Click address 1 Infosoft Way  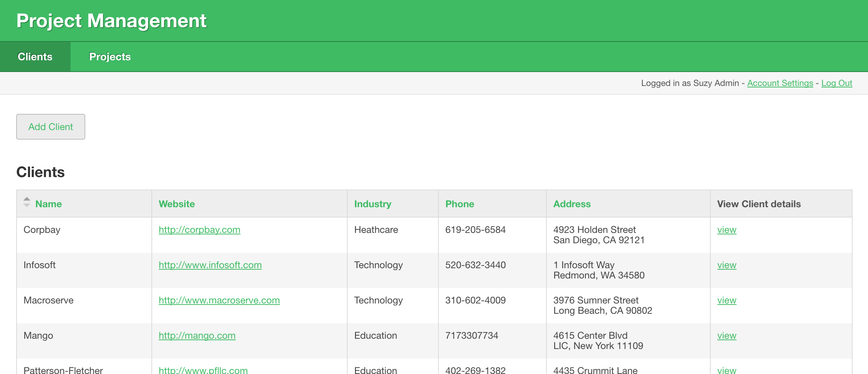[584, 265]
